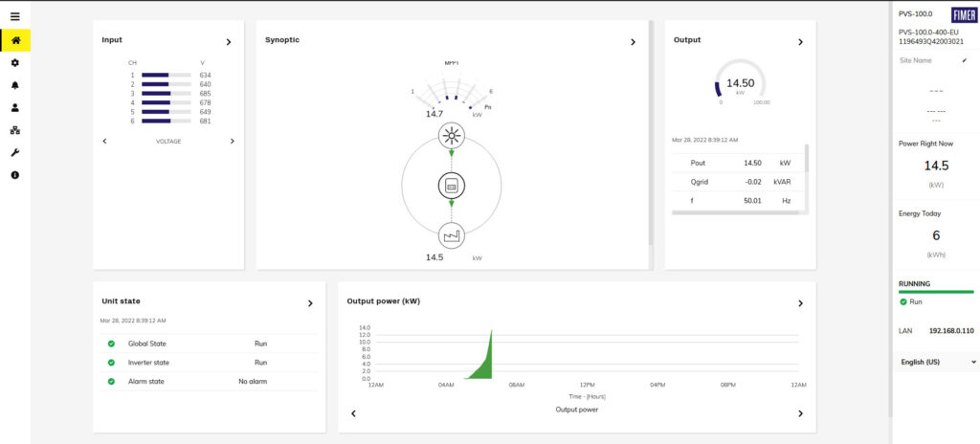Click the grid factory icon in Synoptic
Screen dimensions: 980x444
pyautogui.click(x=451, y=235)
